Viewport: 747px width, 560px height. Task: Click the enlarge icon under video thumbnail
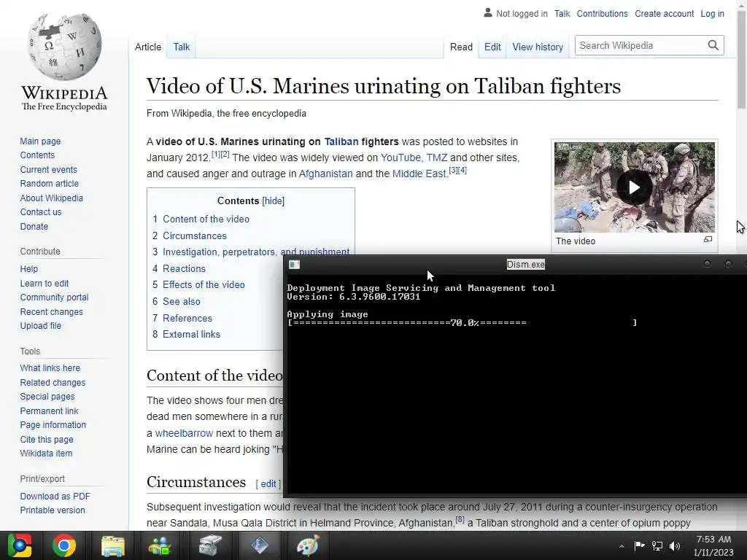click(x=708, y=239)
